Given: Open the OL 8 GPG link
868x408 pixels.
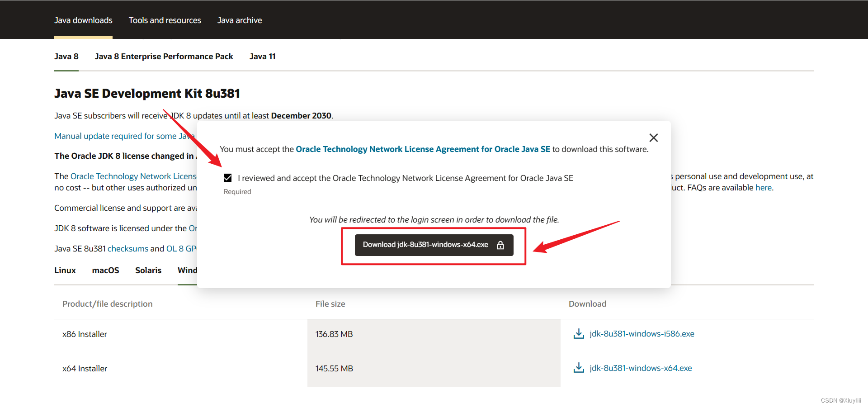Looking at the screenshot, I should (x=182, y=249).
